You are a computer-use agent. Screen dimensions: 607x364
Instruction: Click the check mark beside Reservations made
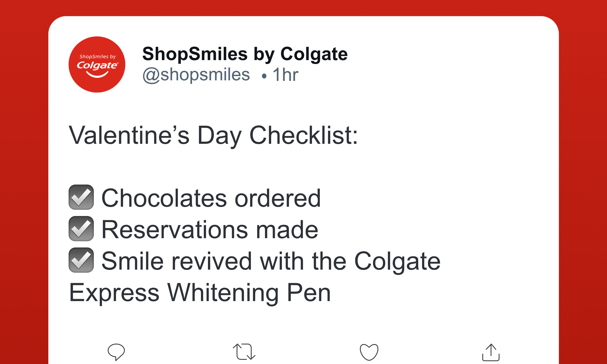point(81,229)
